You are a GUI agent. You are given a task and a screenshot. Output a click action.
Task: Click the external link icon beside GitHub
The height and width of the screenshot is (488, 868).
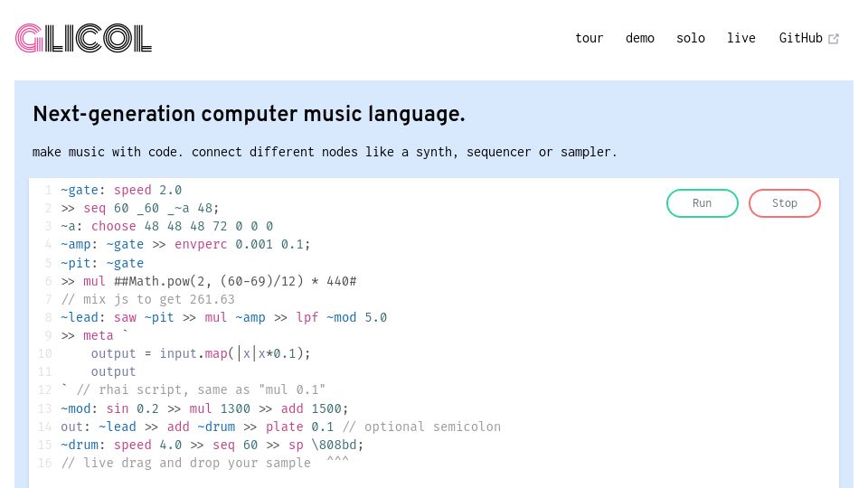(x=834, y=39)
